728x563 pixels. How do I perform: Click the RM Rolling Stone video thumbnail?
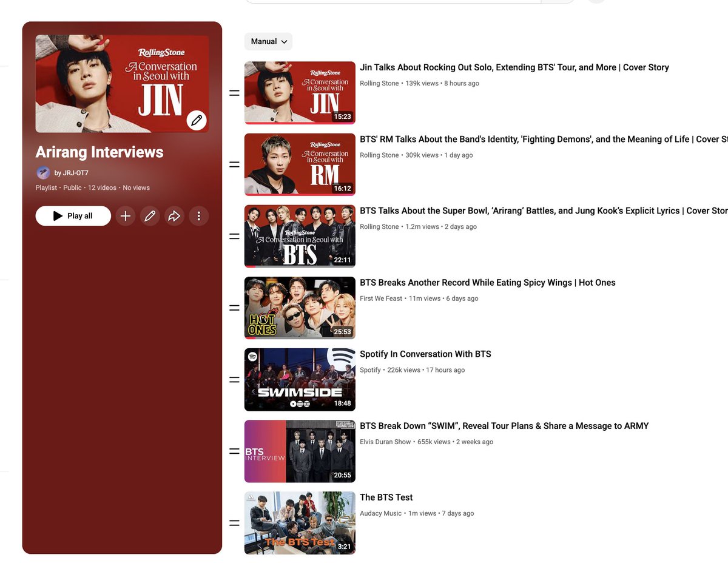(300, 164)
